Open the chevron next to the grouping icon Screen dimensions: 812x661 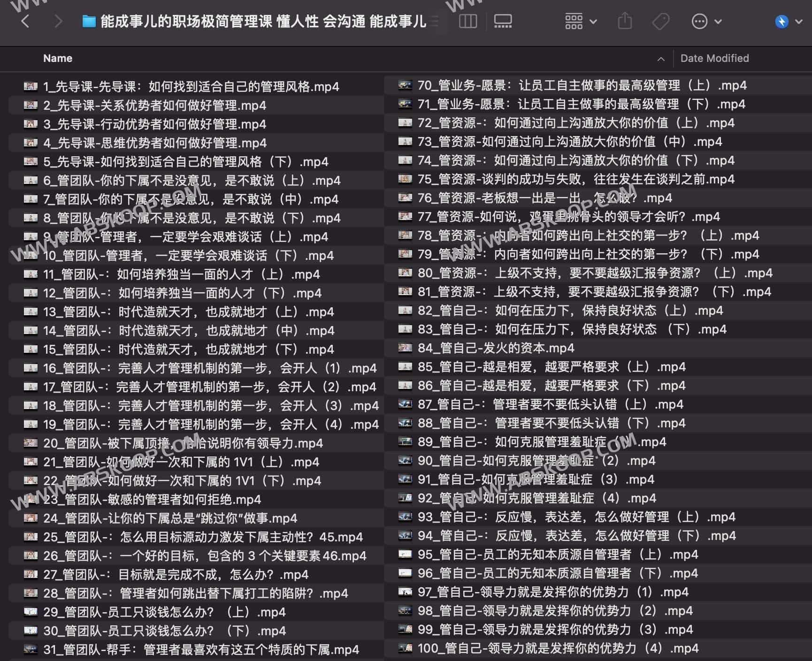(593, 22)
